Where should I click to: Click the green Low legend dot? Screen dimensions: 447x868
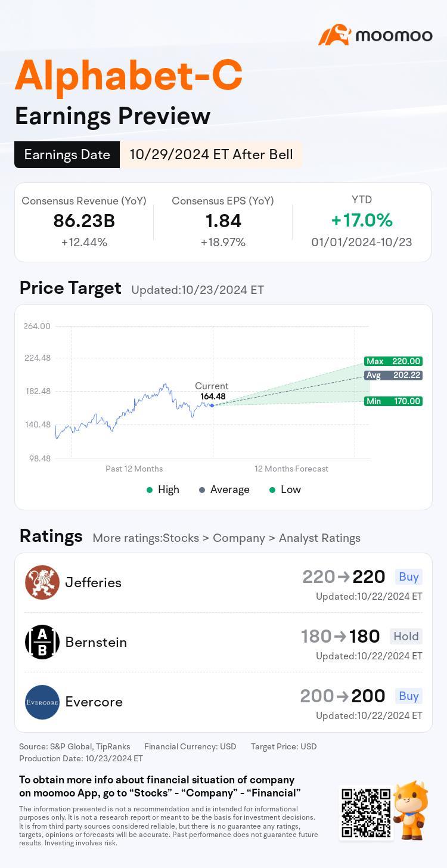pyautogui.click(x=272, y=489)
